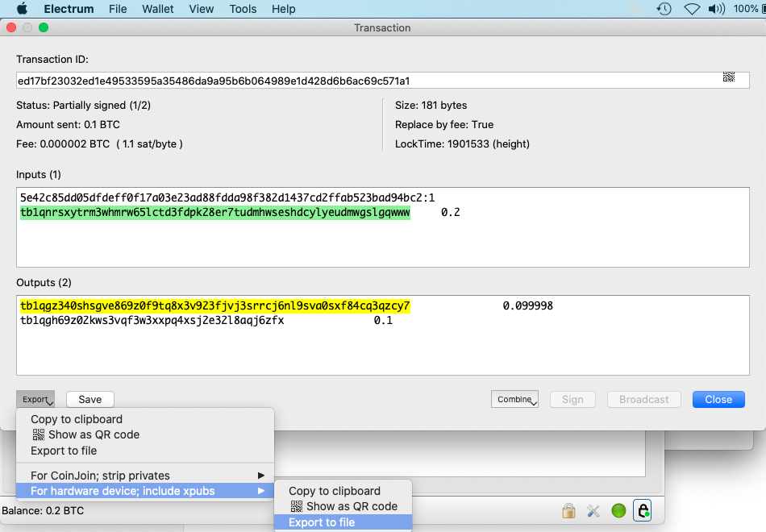766x532 pixels.
Task: Click the input outpoint 5e42c85d...bc2:1
Action: click(x=227, y=197)
